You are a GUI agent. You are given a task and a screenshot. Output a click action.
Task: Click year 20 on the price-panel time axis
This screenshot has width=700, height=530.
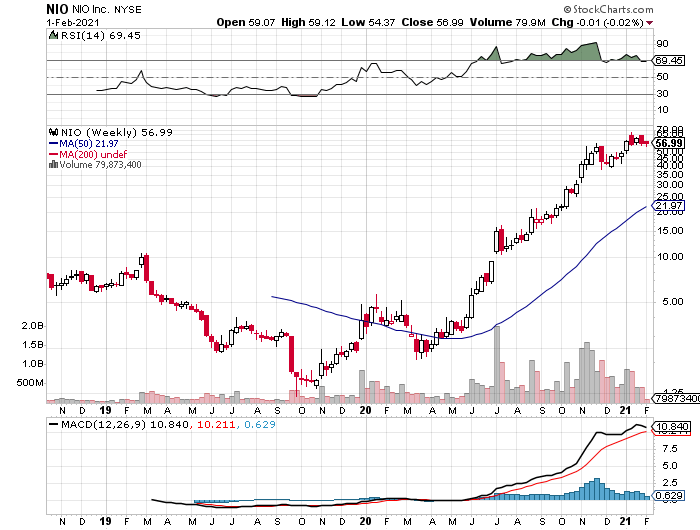(x=366, y=410)
